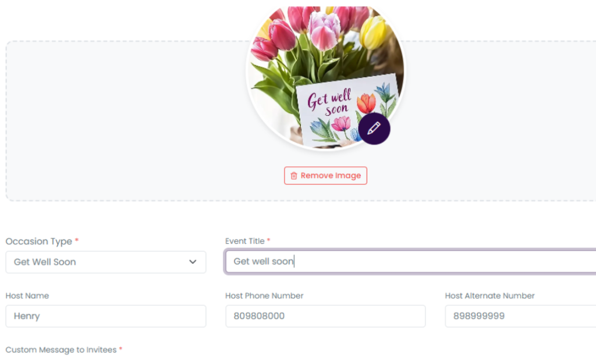The height and width of the screenshot is (364, 596).
Task: Select the Host Phone Number field
Action: (x=325, y=316)
